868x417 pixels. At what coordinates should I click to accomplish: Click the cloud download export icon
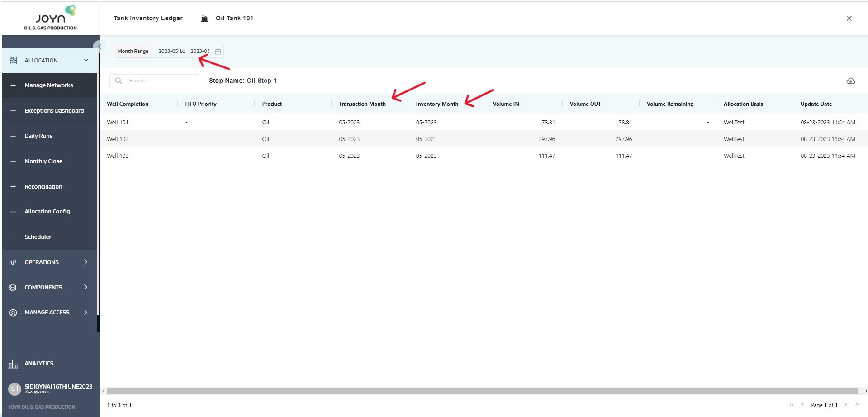(850, 81)
